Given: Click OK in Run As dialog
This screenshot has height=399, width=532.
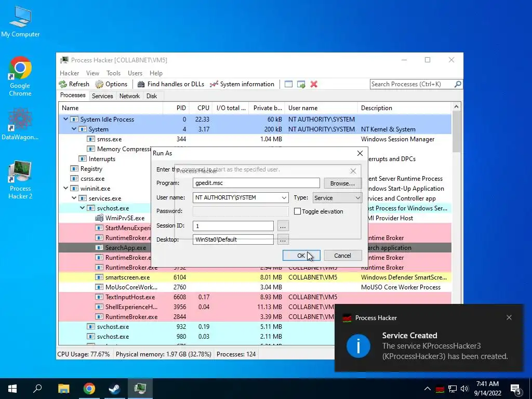Looking at the screenshot, I should 301,256.
